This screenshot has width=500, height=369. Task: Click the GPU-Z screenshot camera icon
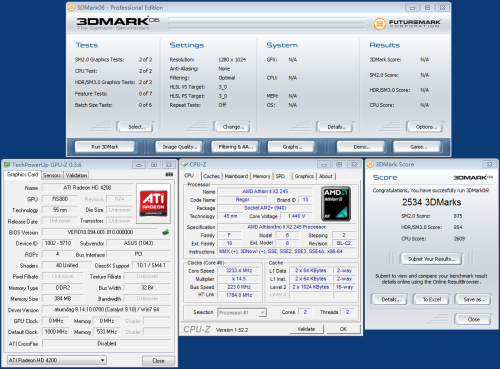(x=169, y=174)
